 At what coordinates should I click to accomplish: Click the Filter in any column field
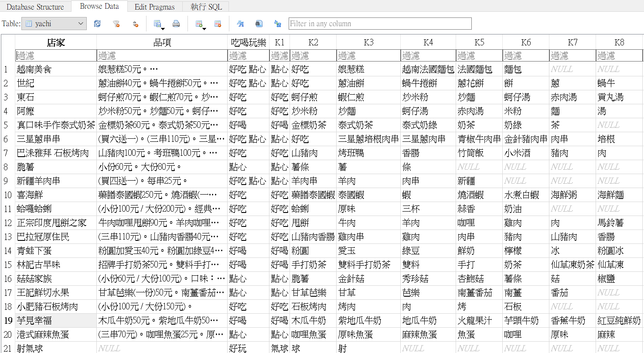(x=380, y=24)
